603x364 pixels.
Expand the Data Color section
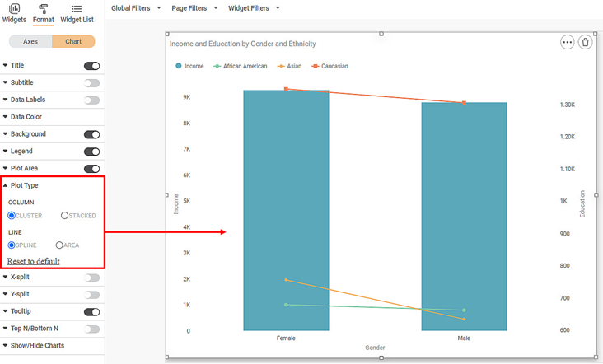pyautogui.click(x=26, y=117)
